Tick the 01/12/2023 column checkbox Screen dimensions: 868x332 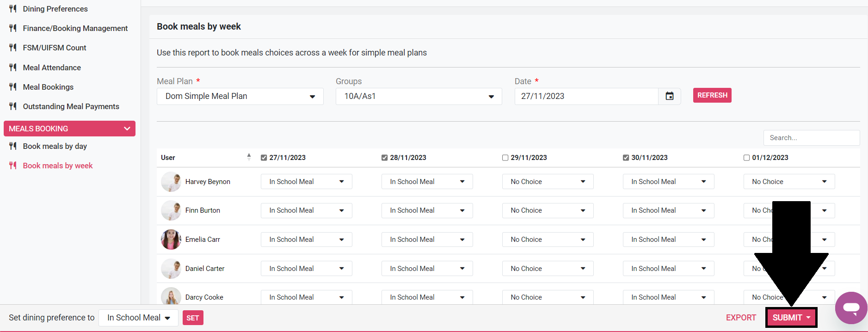point(746,158)
